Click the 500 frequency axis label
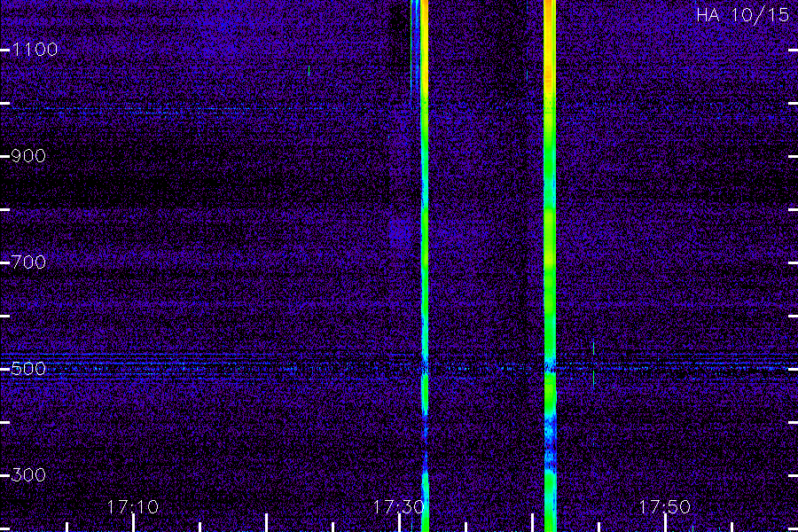This screenshot has width=798, height=532. (x=28, y=369)
